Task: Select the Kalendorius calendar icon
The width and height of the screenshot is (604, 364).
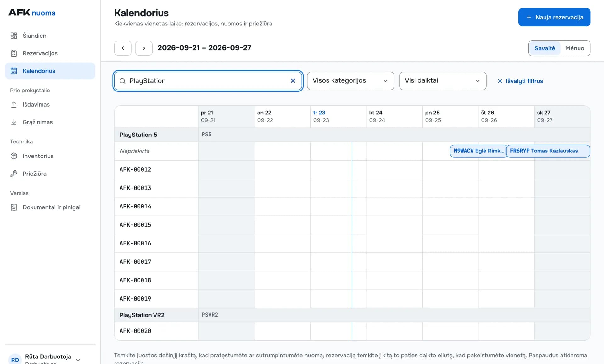Action: pyautogui.click(x=14, y=71)
